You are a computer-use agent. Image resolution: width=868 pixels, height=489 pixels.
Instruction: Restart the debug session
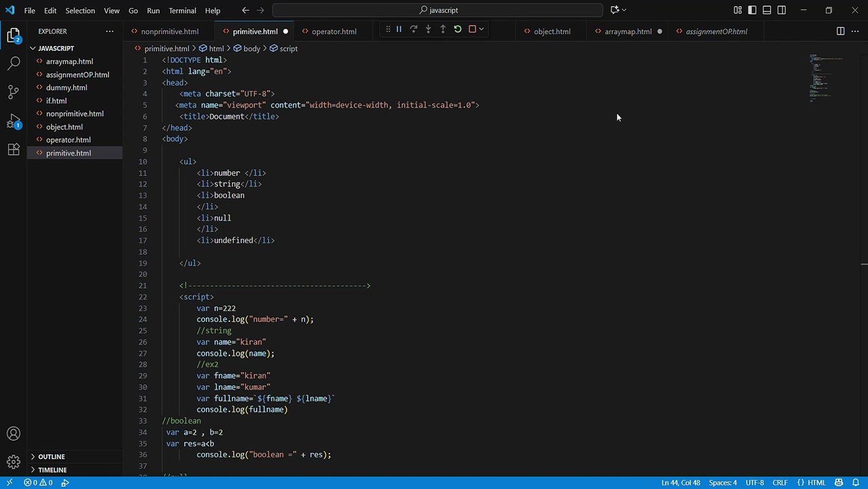(457, 29)
